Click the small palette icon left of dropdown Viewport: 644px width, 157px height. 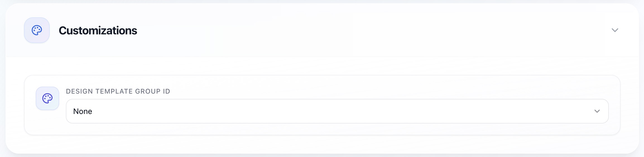click(47, 98)
